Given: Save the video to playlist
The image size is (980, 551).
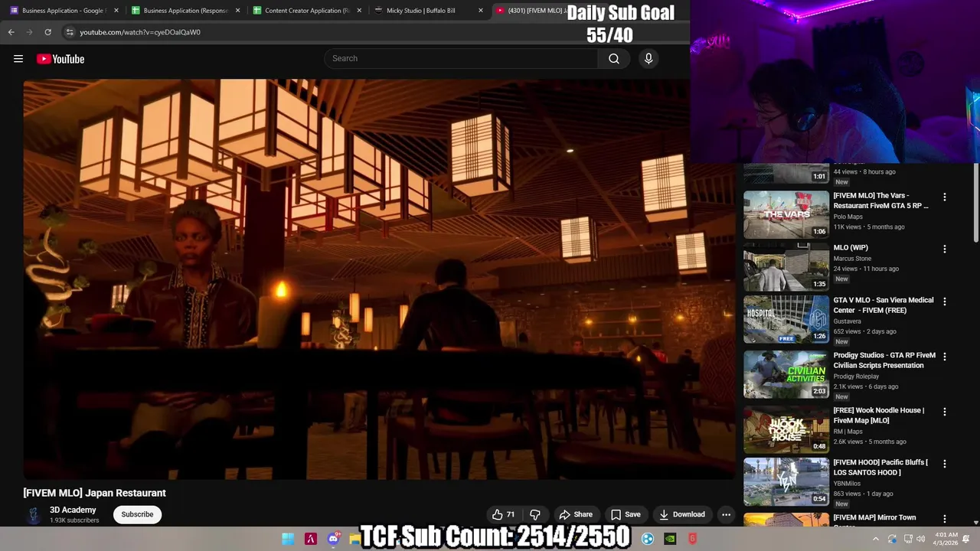Looking at the screenshot, I should (x=626, y=514).
